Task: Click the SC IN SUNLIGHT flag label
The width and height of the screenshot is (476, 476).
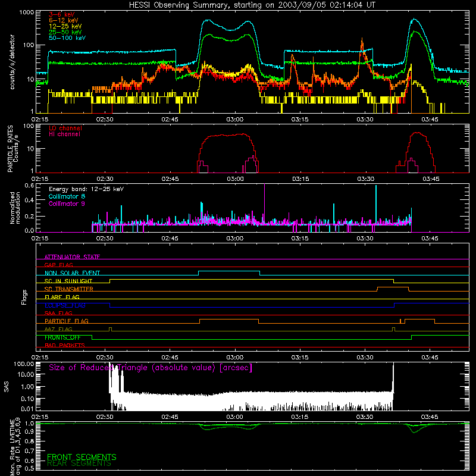Action: tap(68, 281)
